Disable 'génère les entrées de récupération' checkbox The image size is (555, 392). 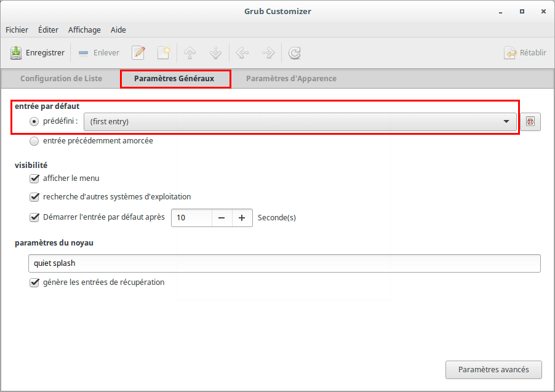point(34,283)
